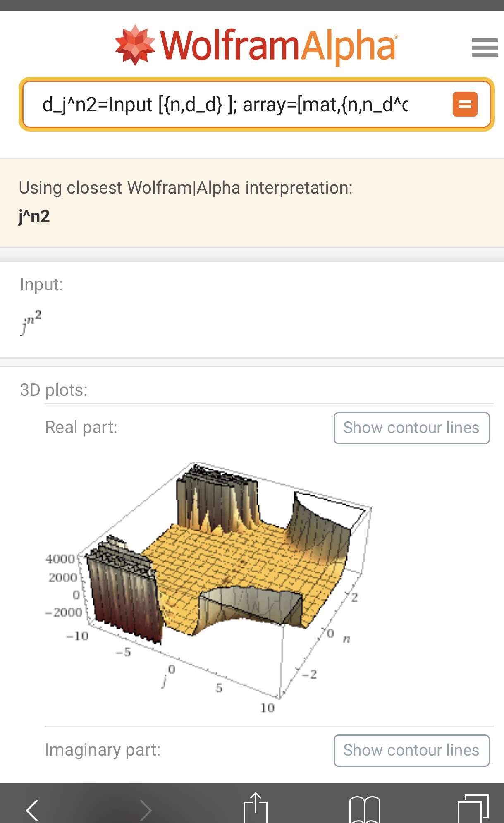Image resolution: width=504 pixels, height=823 pixels.
Task: Tap the WolframAlpha star logo
Action: (x=135, y=45)
